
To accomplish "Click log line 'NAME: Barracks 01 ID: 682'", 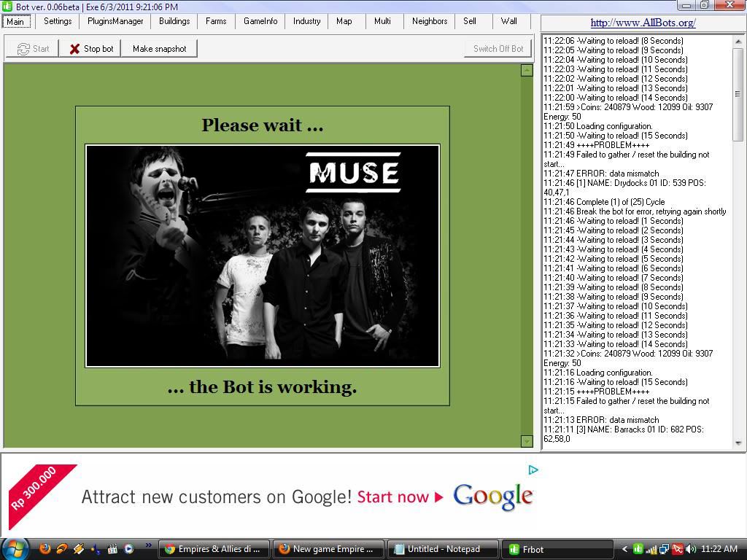I will [624, 434].
